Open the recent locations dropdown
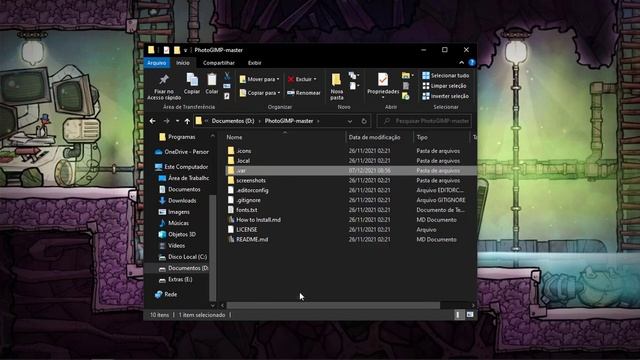The width and height of the screenshot is (640, 360). (x=177, y=121)
